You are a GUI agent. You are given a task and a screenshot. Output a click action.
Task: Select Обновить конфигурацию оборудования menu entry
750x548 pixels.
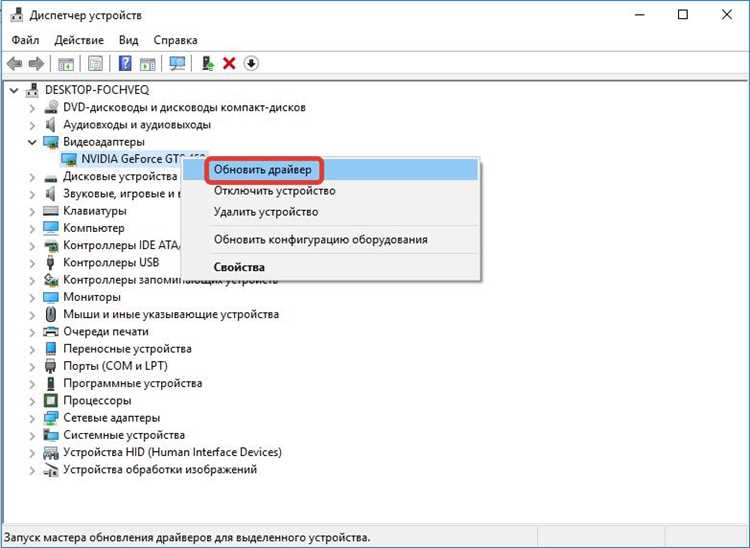point(331,240)
